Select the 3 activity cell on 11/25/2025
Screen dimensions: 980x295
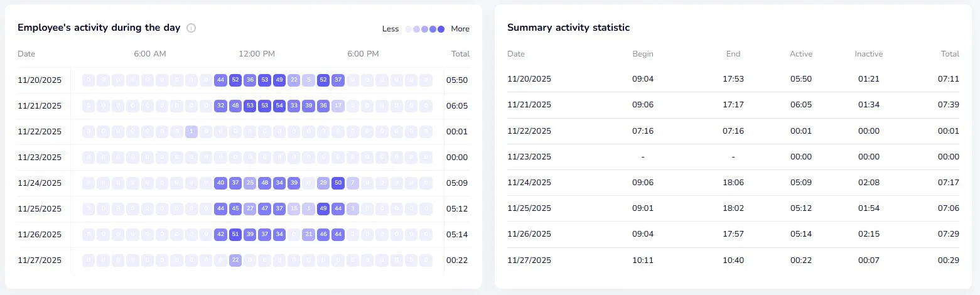(352, 209)
